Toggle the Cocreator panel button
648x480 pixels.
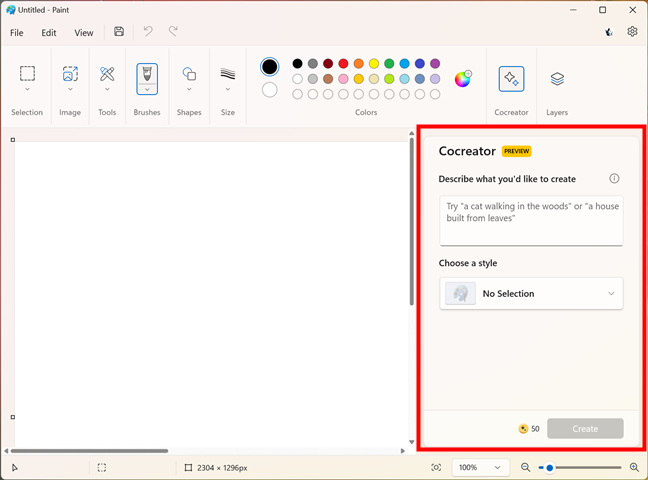tap(511, 79)
